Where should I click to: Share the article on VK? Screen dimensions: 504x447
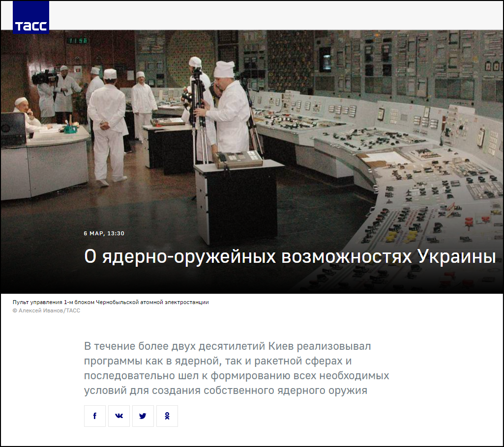tap(119, 416)
